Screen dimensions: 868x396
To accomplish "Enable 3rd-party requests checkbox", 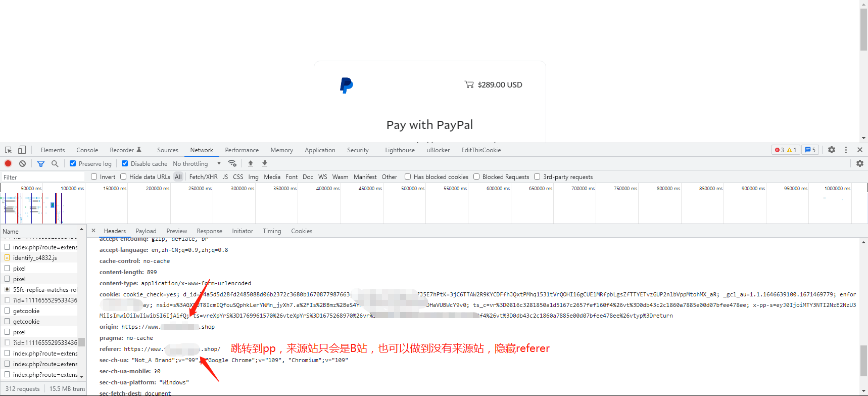I will pyautogui.click(x=537, y=177).
